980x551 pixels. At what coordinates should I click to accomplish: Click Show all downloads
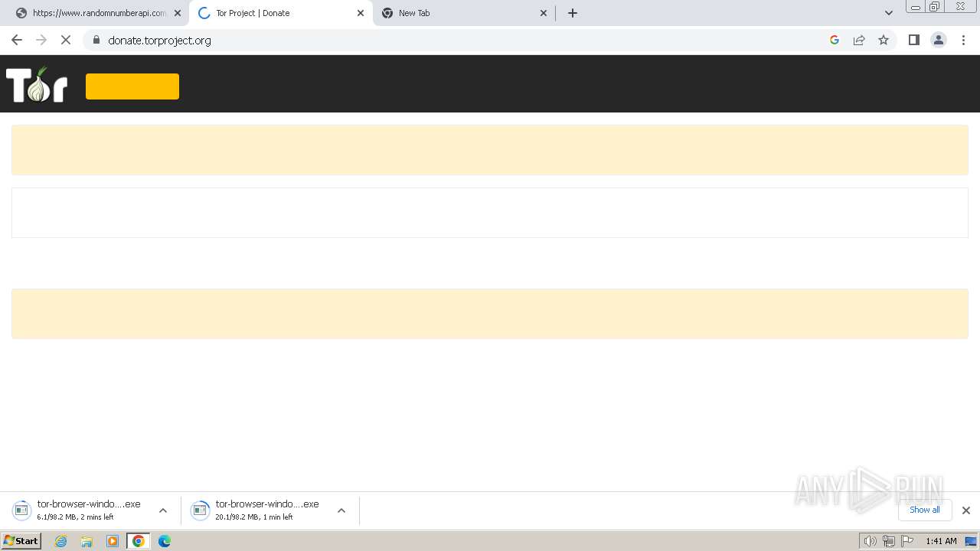tap(925, 510)
